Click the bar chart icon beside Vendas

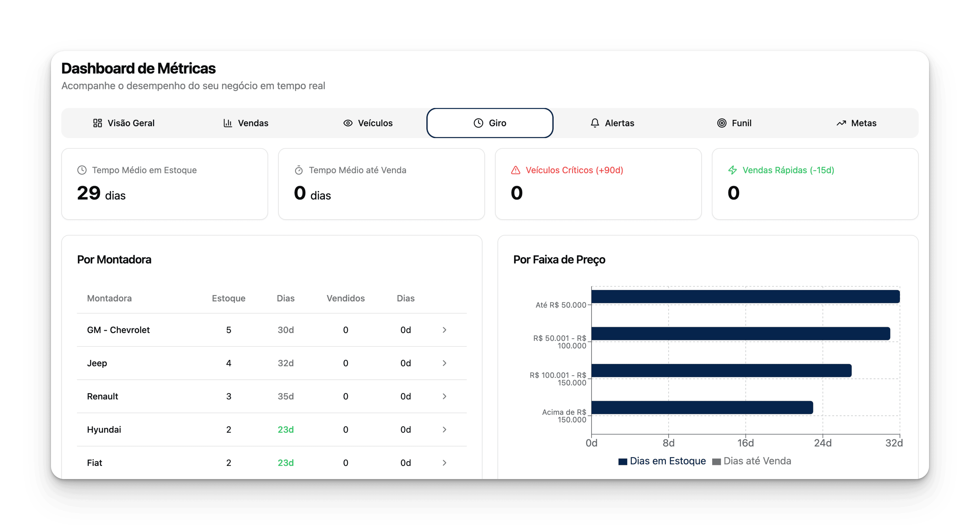(227, 123)
